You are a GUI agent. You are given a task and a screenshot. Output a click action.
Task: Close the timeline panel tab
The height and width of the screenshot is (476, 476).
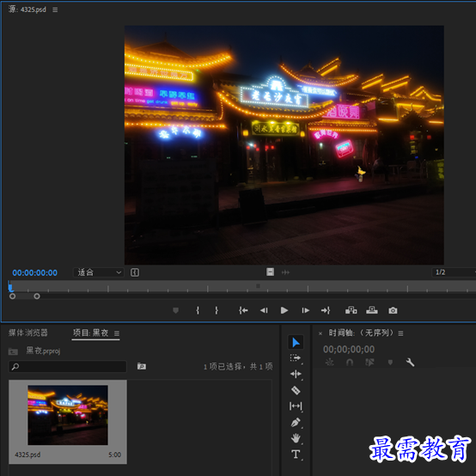320,333
